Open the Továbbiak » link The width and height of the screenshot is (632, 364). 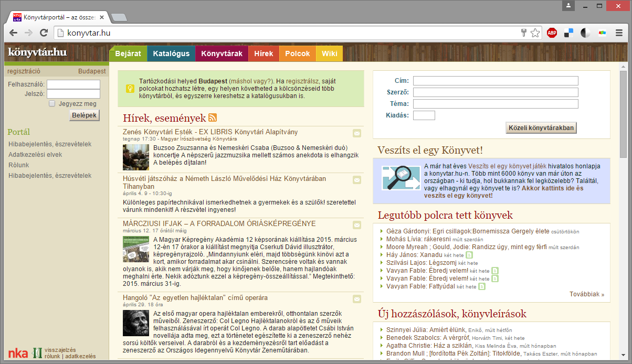point(587,294)
